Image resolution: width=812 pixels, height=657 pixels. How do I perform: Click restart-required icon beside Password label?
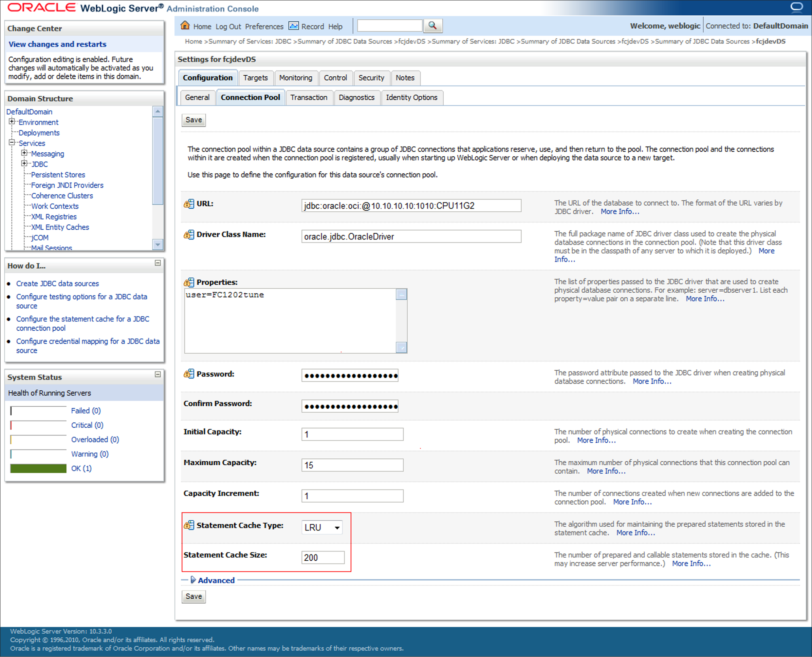click(189, 374)
